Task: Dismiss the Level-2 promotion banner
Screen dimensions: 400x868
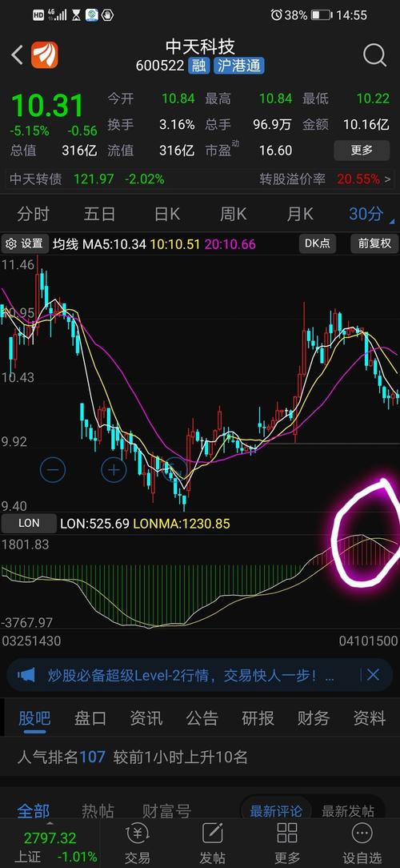Action: point(374,675)
